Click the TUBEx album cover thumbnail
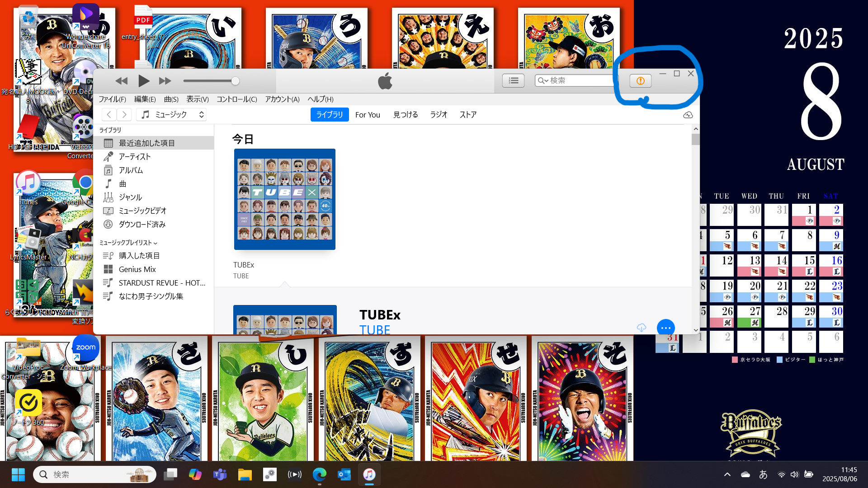This screenshot has height=488, width=868. (284, 199)
